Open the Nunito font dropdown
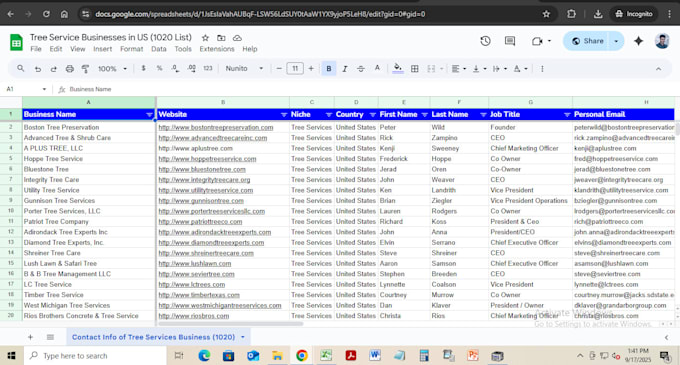Viewport: 680px width, 365px height. pos(244,68)
